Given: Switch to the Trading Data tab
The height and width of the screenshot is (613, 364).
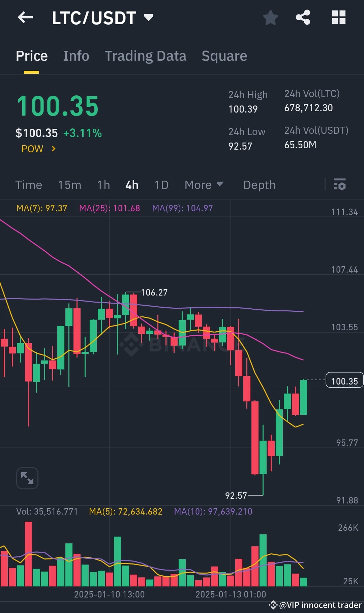Looking at the screenshot, I should click(x=146, y=56).
